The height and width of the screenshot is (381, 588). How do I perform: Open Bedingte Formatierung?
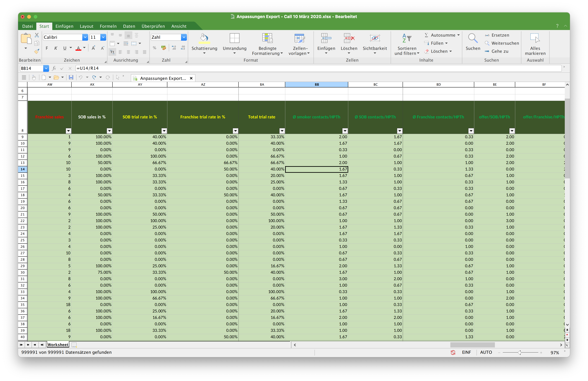click(x=267, y=39)
